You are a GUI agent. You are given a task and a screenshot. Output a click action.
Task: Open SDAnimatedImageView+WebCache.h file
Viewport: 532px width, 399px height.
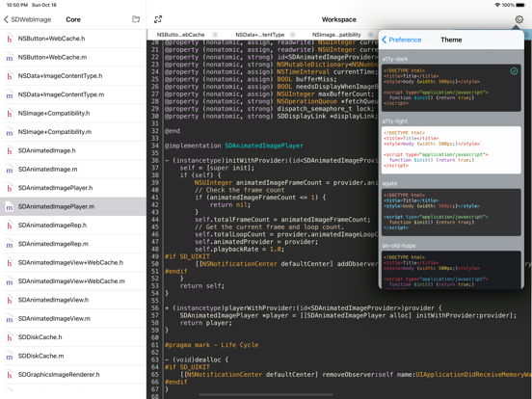[x=73, y=262]
